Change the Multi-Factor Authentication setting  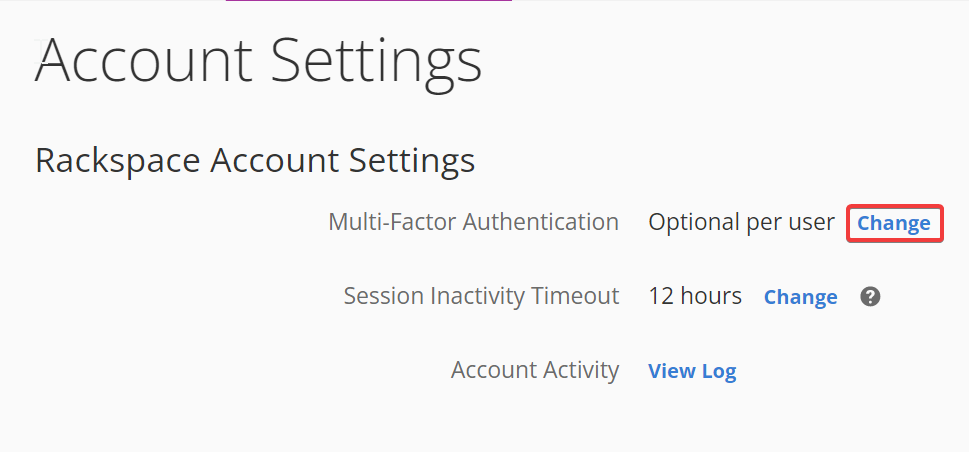pyautogui.click(x=894, y=223)
